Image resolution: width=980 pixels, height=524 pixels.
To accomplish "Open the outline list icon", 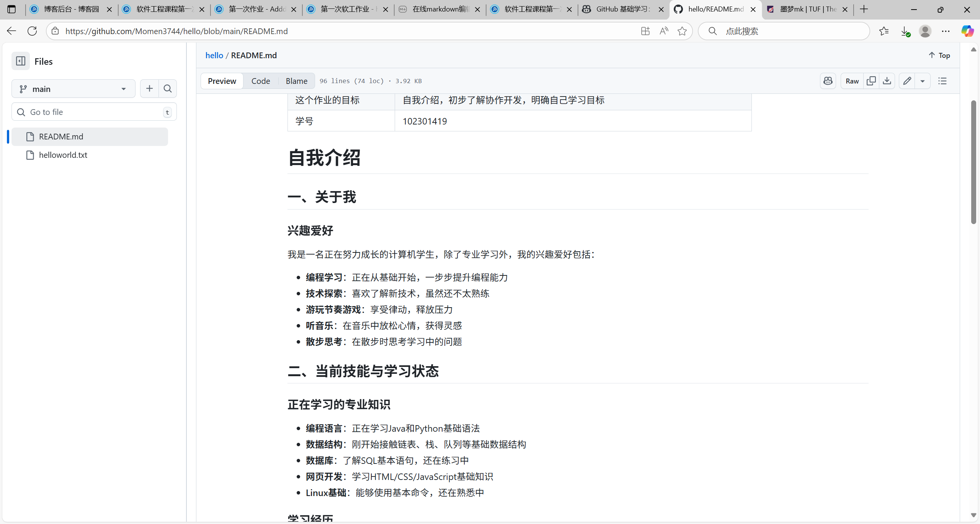I will point(942,81).
